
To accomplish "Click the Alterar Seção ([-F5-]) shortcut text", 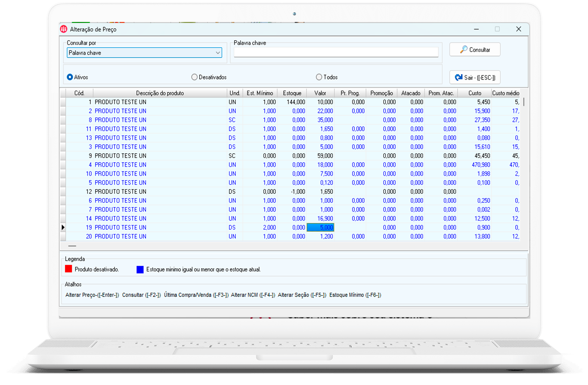I will pos(302,295).
